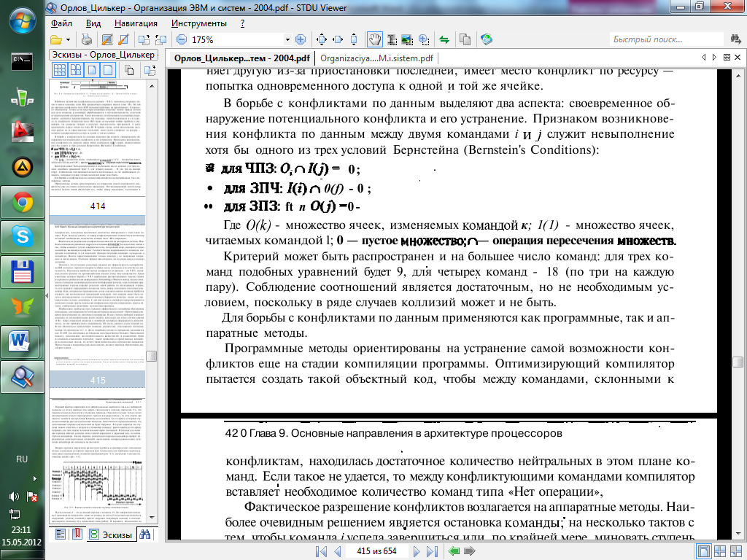This screenshot has height=560, width=747.
Task: Click thumbnail panel scrollbar thumb
Action: pos(152,356)
